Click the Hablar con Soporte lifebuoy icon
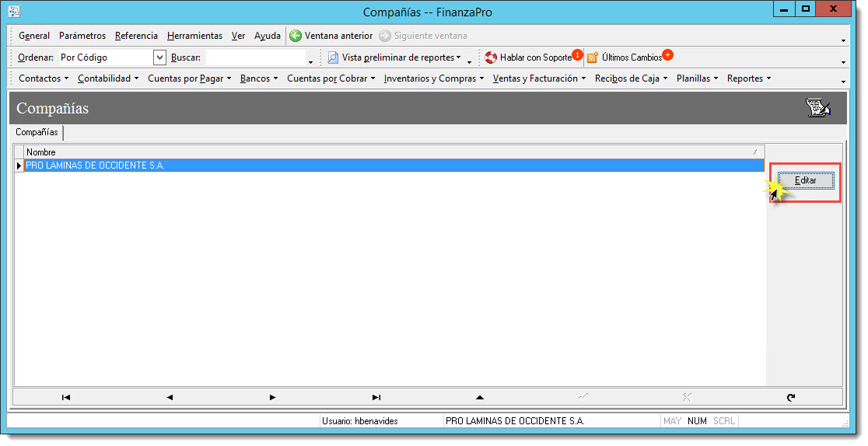 click(x=491, y=57)
